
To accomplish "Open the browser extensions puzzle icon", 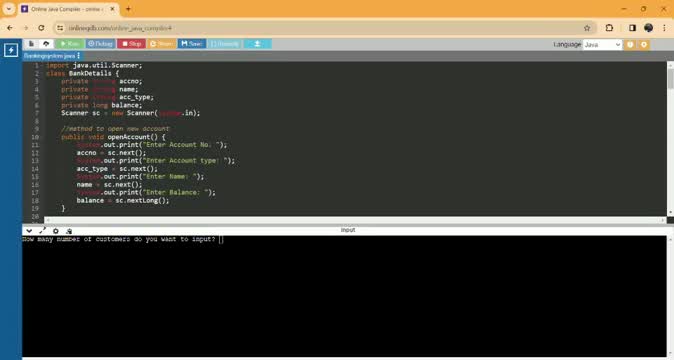I will tap(609, 28).
